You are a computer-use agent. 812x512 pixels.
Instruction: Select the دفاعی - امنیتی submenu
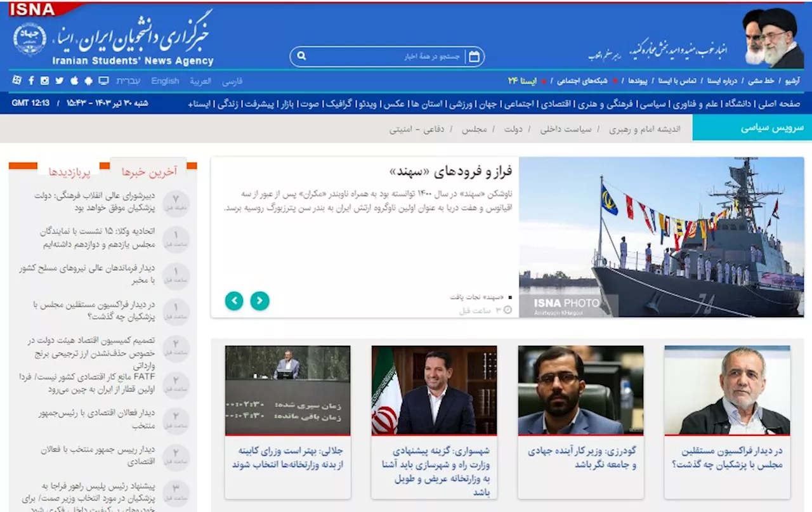click(x=417, y=129)
